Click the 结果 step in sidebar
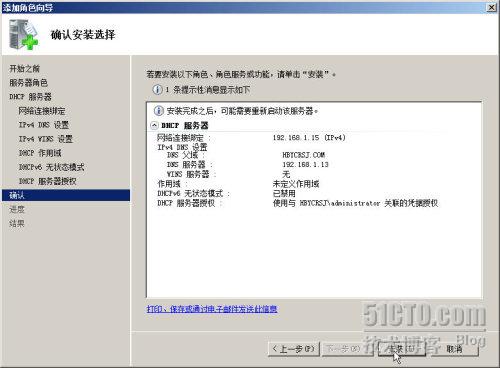Image resolution: width=500 pixels, height=368 pixels. (17, 223)
